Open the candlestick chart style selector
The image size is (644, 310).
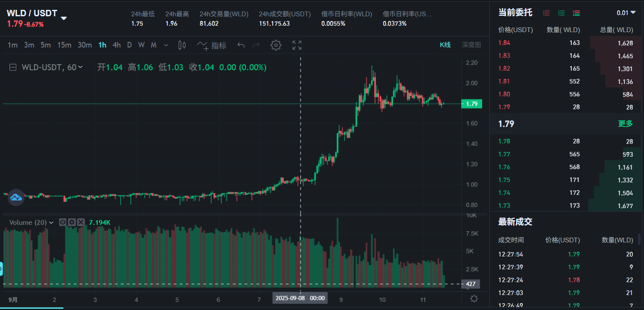click(182, 45)
